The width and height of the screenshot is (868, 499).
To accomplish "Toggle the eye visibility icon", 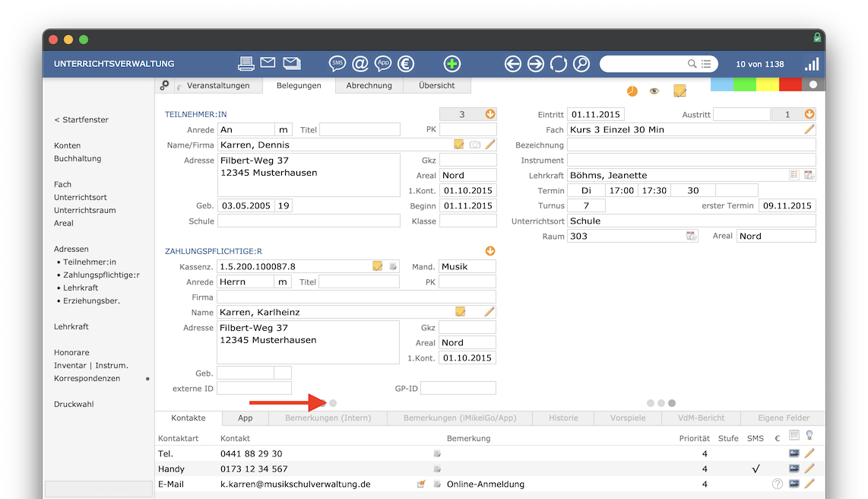I will point(654,91).
